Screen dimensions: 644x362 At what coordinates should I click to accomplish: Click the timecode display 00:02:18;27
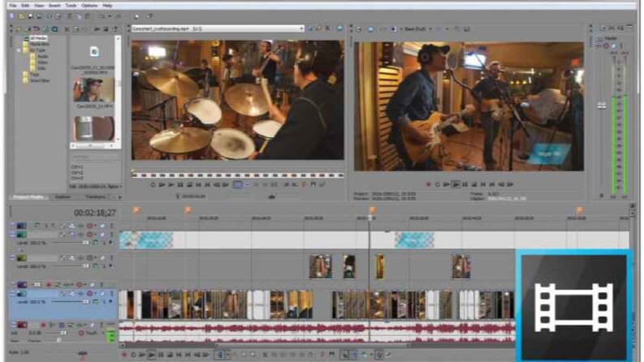tap(95, 213)
